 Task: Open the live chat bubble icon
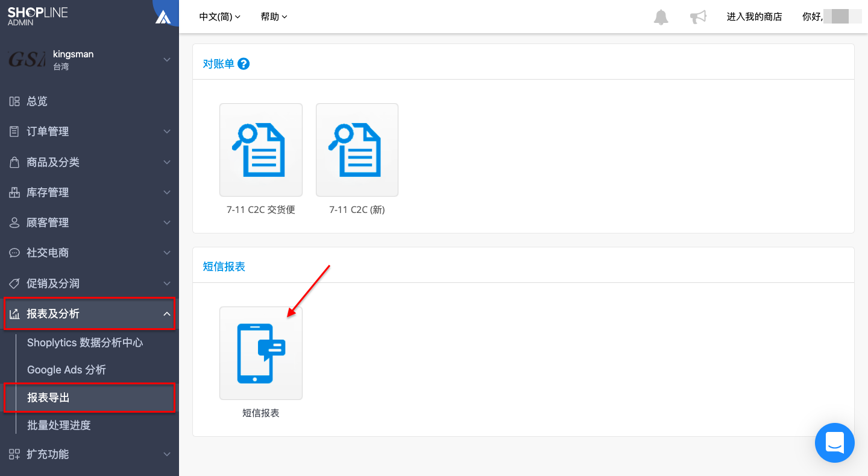[x=835, y=443]
